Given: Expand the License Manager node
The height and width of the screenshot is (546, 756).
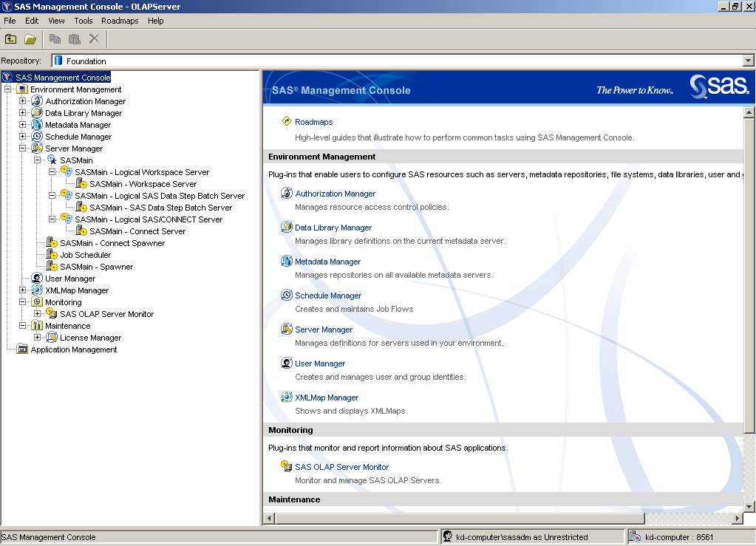Looking at the screenshot, I should click(37, 338).
